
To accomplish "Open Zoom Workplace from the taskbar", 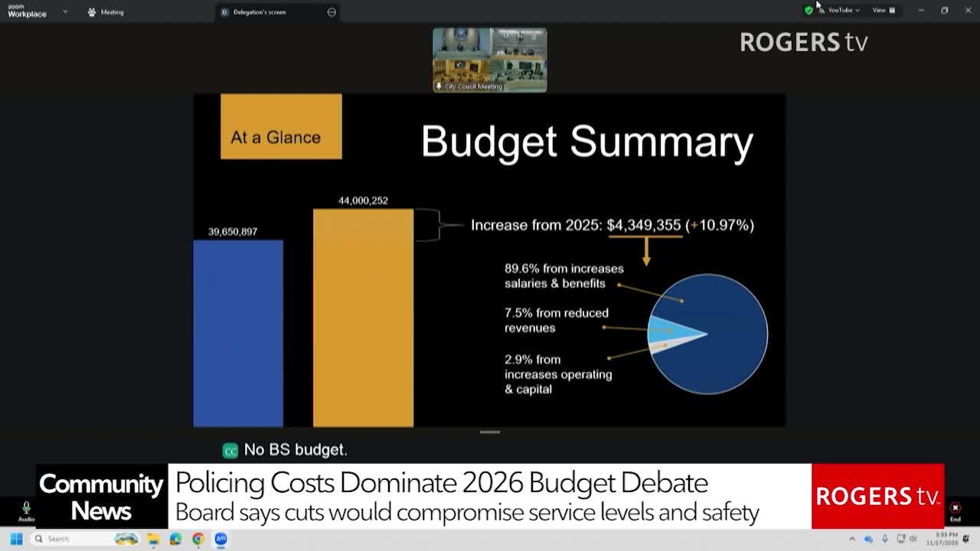I will click(221, 540).
